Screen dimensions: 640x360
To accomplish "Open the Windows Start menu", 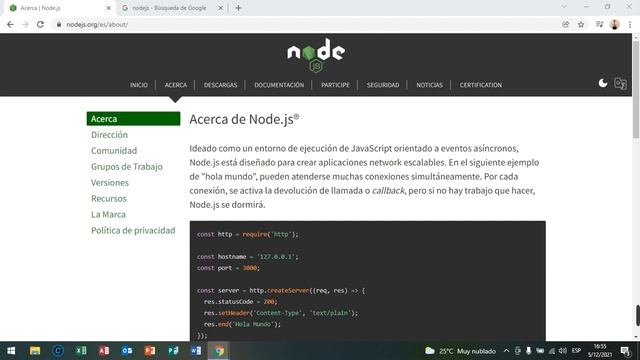I will (x=11, y=351).
